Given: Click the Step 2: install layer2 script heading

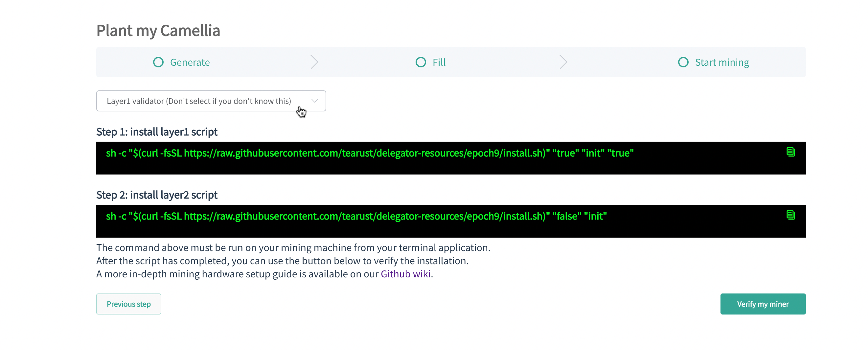Looking at the screenshot, I should click(157, 195).
